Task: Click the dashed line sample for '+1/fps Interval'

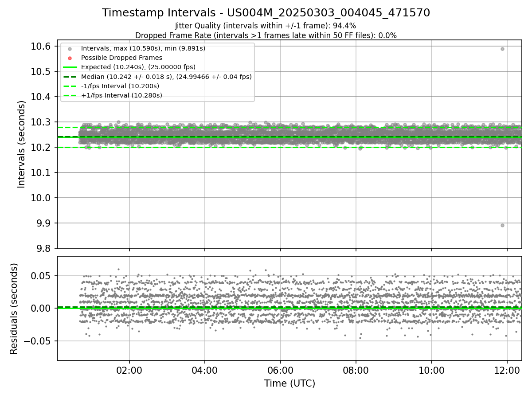Action: [x=70, y=95]
